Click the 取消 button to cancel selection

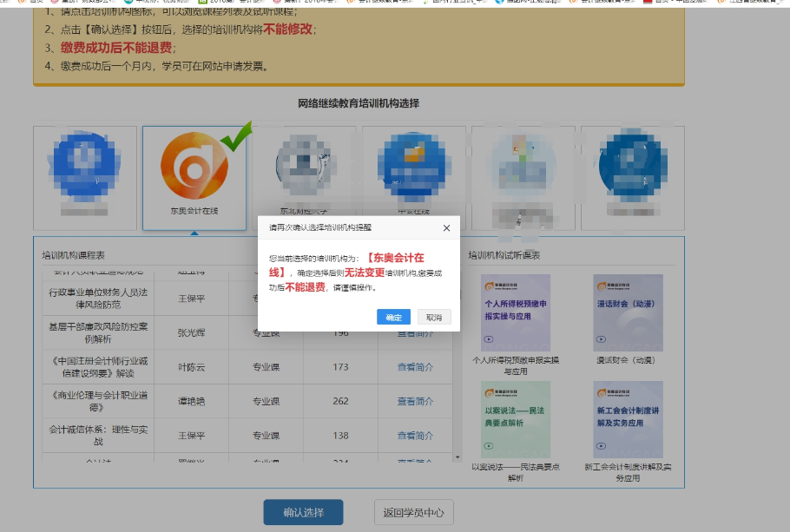click(433, 317)
